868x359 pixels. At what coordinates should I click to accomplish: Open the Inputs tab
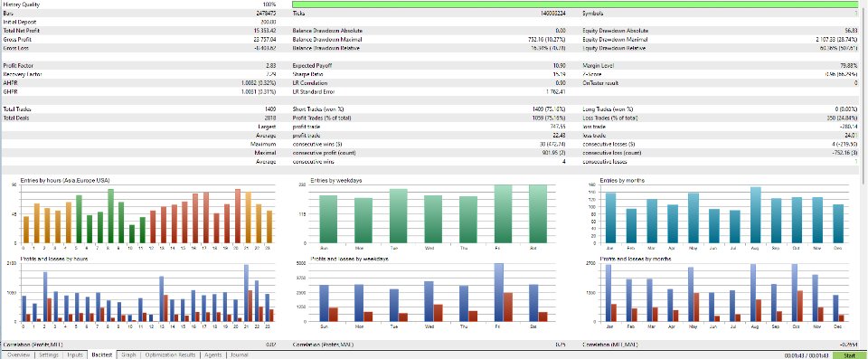[x=75, y=355]
